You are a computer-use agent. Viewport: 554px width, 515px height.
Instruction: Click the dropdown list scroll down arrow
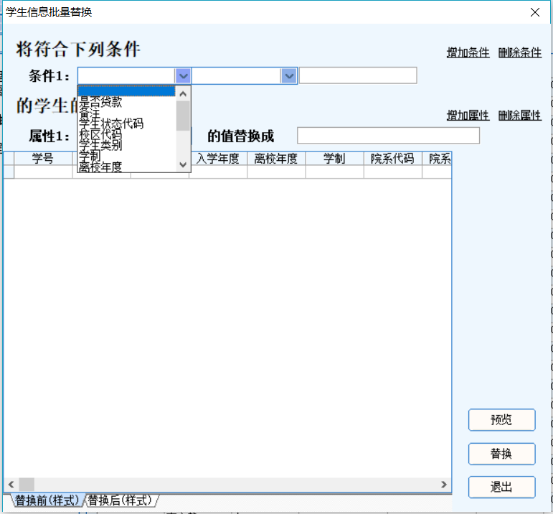(x=183, y=165)
